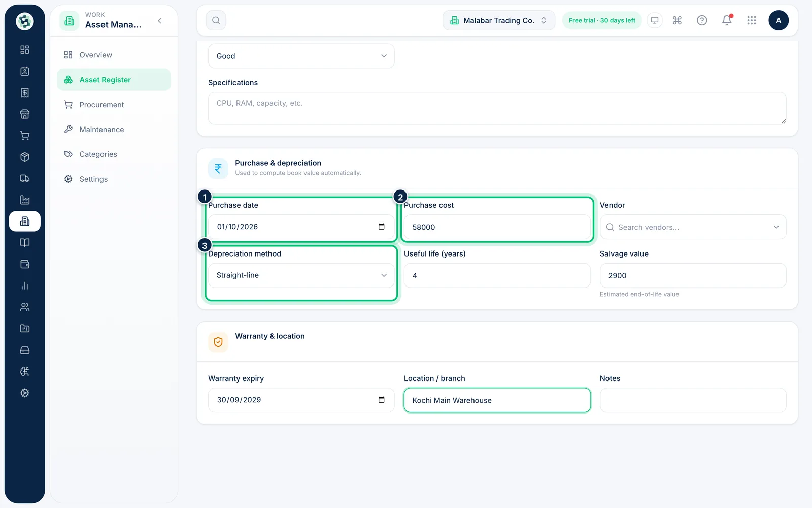Image resolution: width=812 pixels, height=508 pixels.
Task: Open the Warranty expiry calendar picker
Action: click(x=382, y=400)
